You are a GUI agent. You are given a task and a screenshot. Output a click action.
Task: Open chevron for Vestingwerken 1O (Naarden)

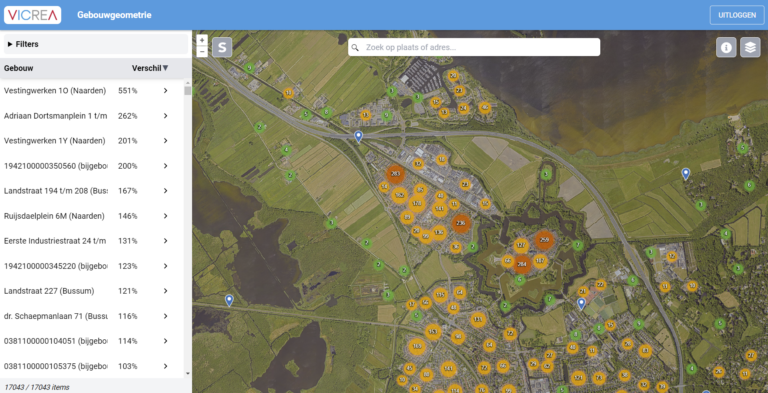pos(166,91)
